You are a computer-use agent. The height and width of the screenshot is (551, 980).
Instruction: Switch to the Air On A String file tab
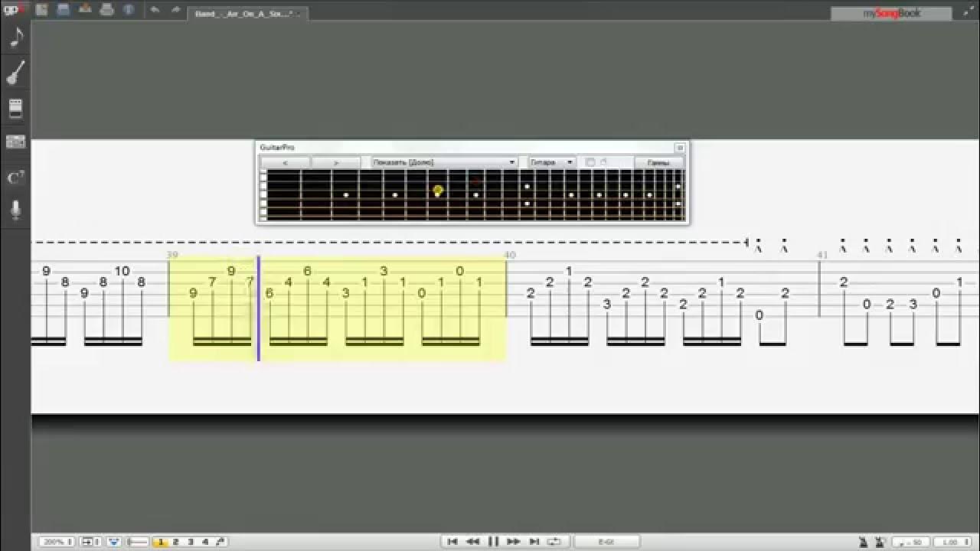pos(247,13)
